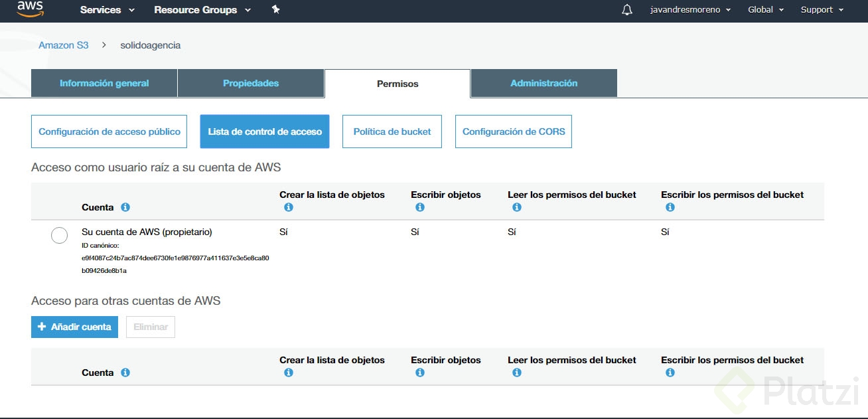The image size is (868, 419).
Task: Click the heading Acceso para otras cuentas de AWS
Action: click(126, 301)
